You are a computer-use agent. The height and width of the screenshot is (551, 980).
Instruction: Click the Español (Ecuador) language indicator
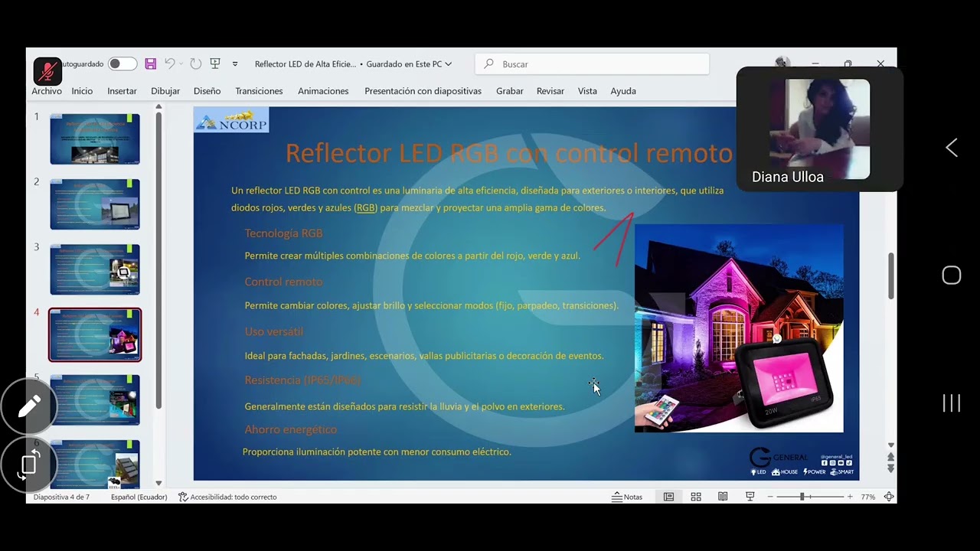(139, 497)
